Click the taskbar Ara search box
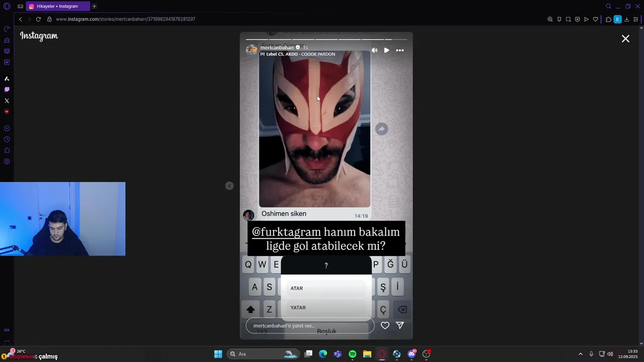The height and width of the screenshot is (362, 644). coord(264,354)
